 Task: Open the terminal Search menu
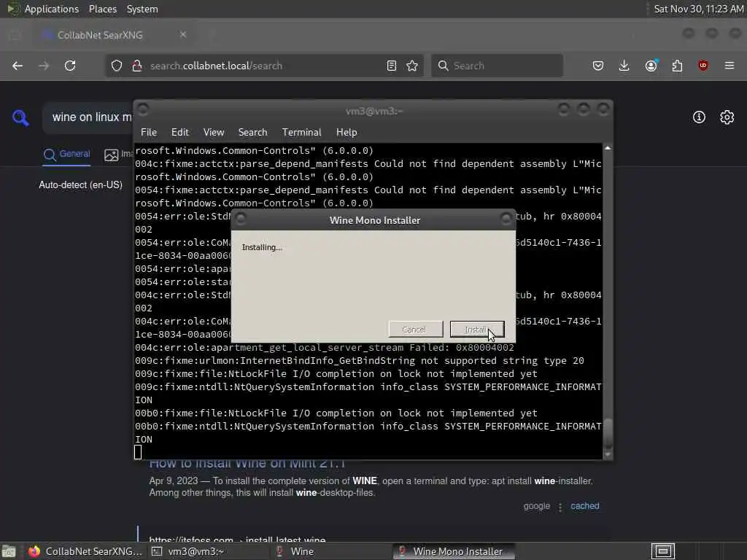pyautogui.click(x=252, y=133)
